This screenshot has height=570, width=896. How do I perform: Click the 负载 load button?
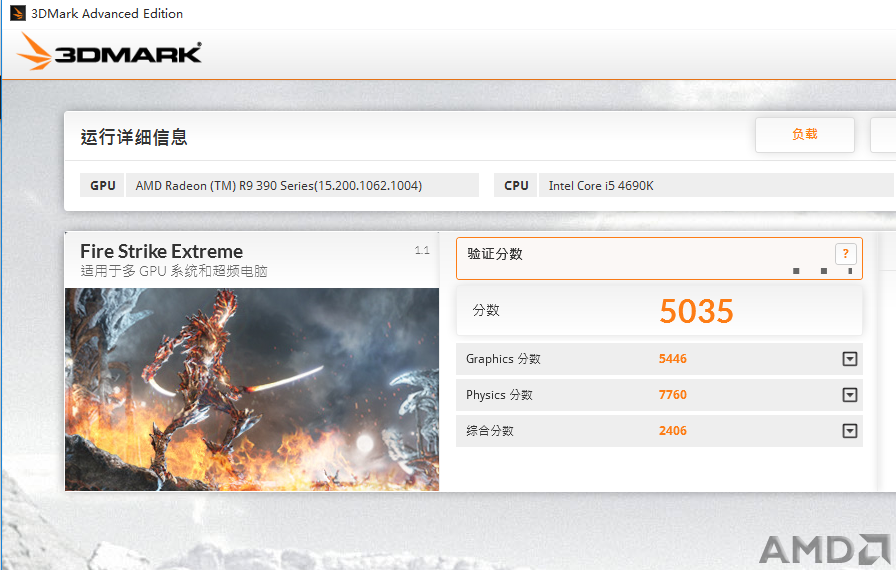pyautogui.click(x=805, y=135)
